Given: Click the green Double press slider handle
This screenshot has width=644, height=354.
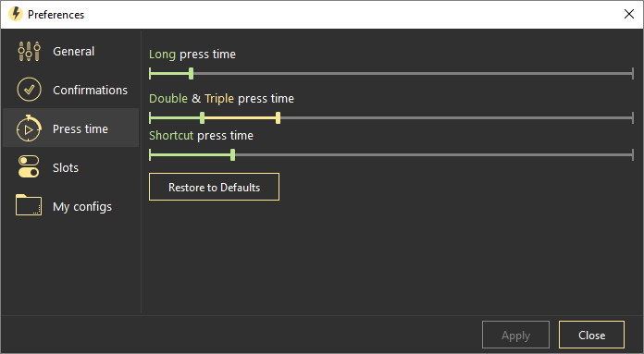Looking at the screenshot, I should (x=202, y=118).
